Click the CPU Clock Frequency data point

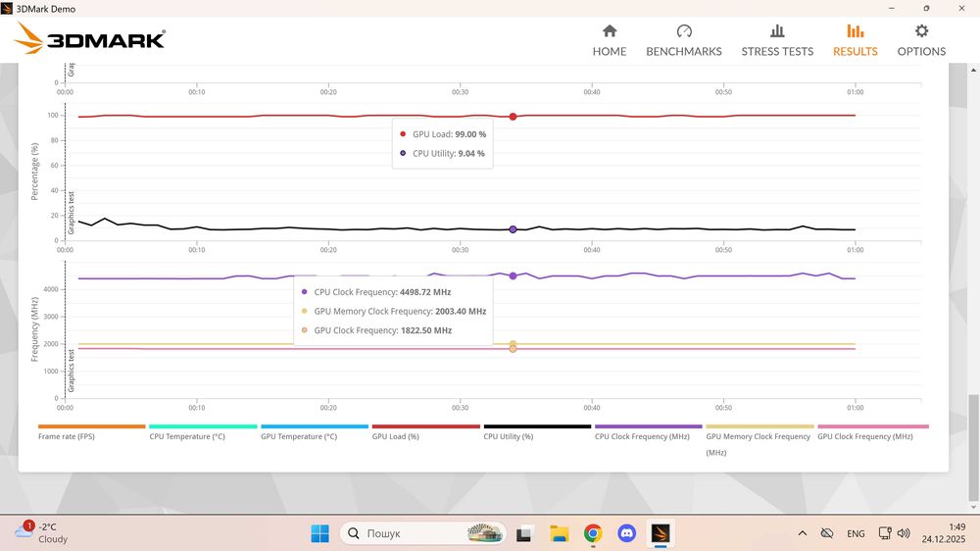(x=513, y=275)
